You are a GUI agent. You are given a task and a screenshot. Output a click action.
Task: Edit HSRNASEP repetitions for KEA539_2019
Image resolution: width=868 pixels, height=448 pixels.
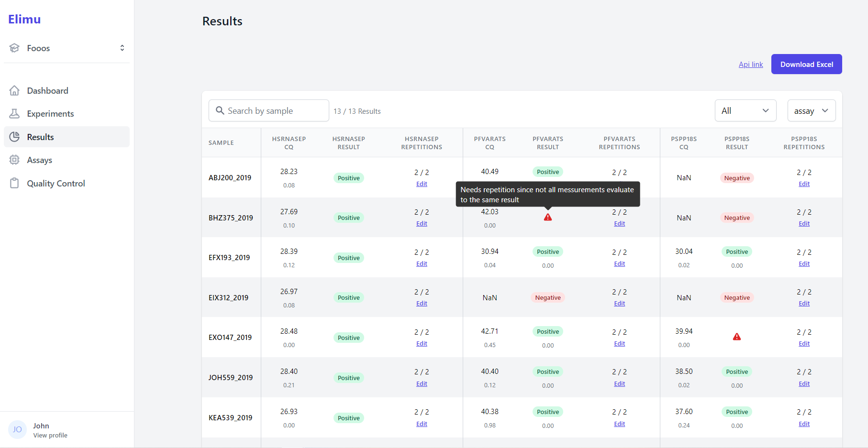coord(422,424)
